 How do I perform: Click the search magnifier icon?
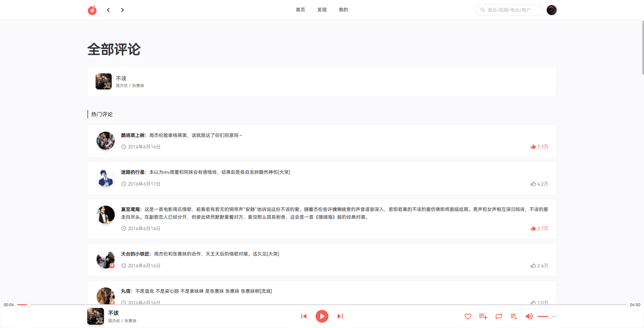[x=483, y=10]
